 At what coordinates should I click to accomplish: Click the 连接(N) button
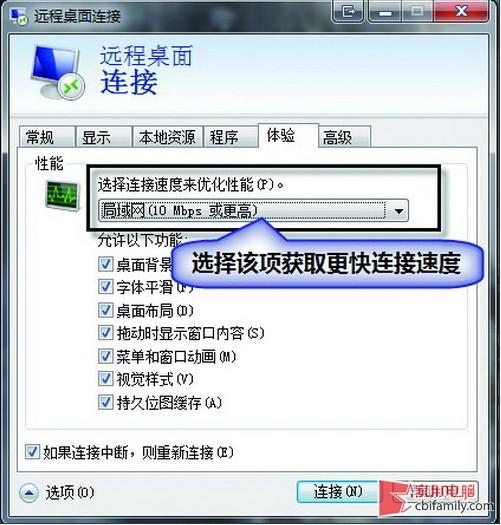pyautogui.click(x=338, y=492)
